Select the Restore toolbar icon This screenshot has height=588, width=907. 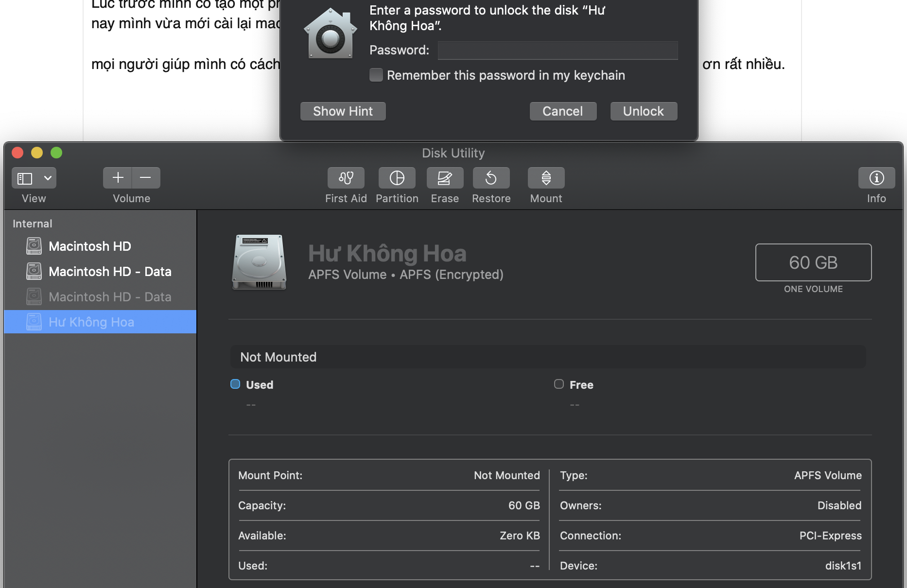coord(491,178)
